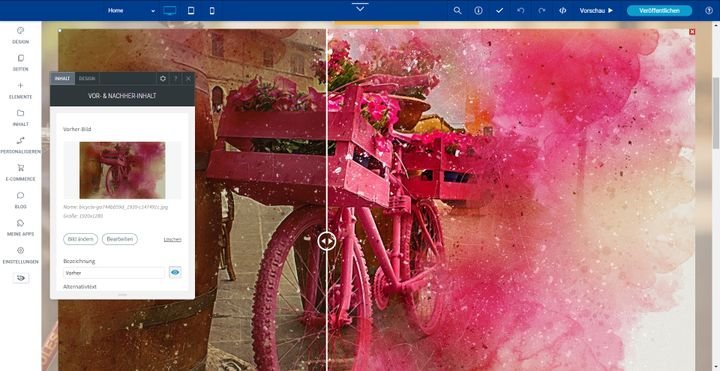Redo the last action
Screen dimensions: 720x371
(542, 11)
